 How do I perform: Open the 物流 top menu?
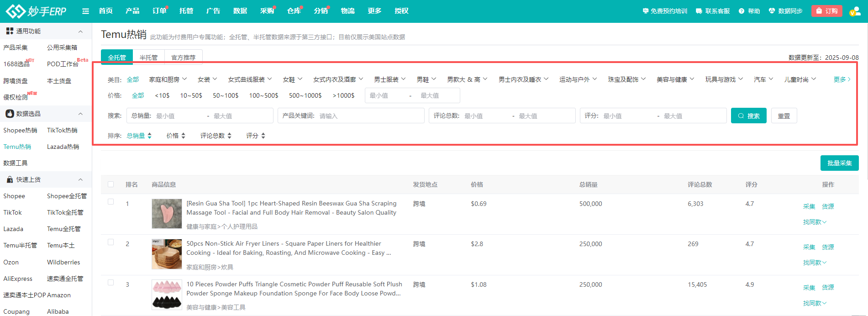click(x=348, y=11)
